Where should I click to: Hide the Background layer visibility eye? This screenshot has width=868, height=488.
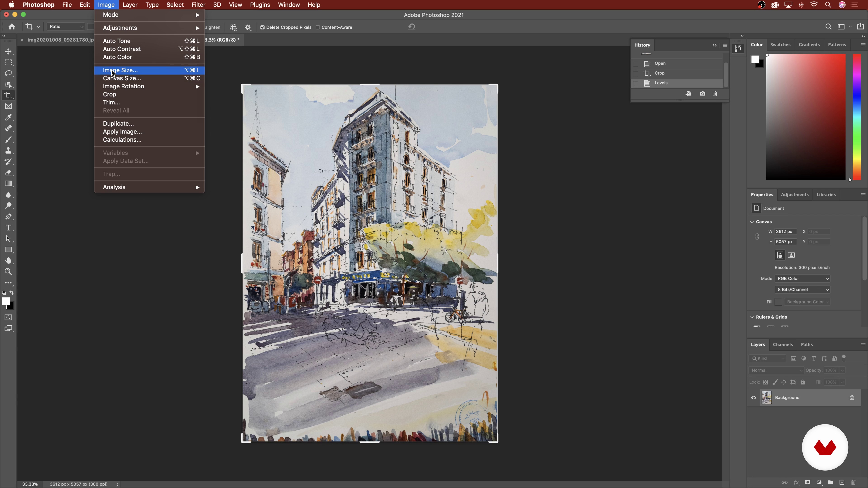(x=754, y=397)
